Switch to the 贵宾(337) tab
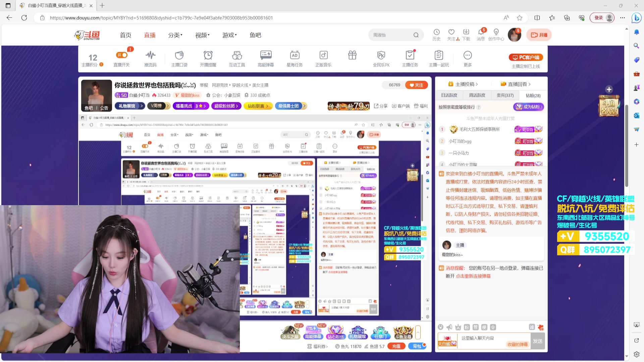This screenshot has height=362, width=644. (505, 96)
